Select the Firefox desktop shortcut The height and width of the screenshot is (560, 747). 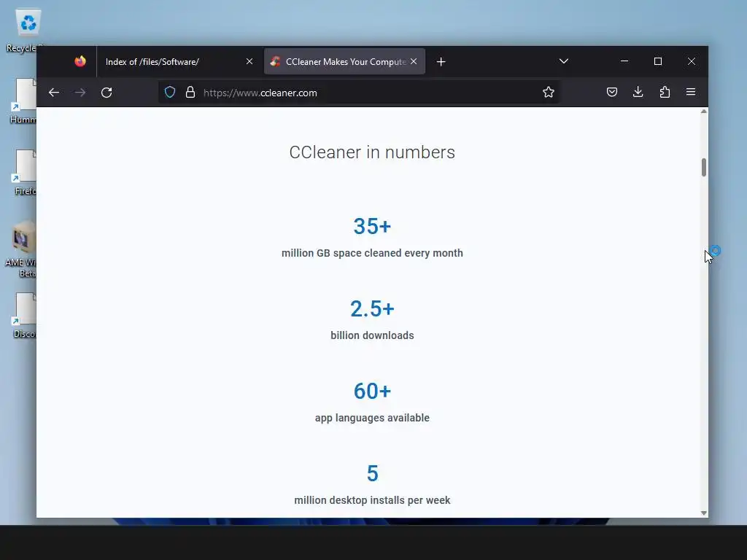pos(25,172)
